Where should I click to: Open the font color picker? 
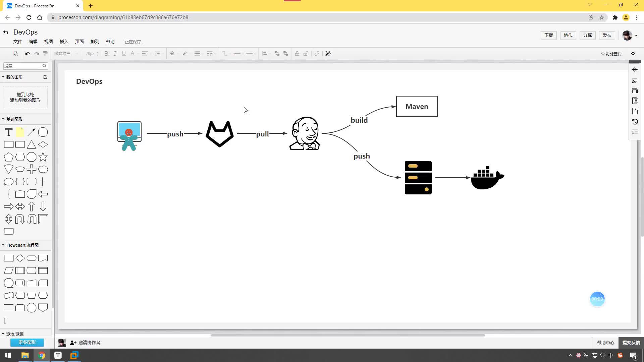[132, 54]
